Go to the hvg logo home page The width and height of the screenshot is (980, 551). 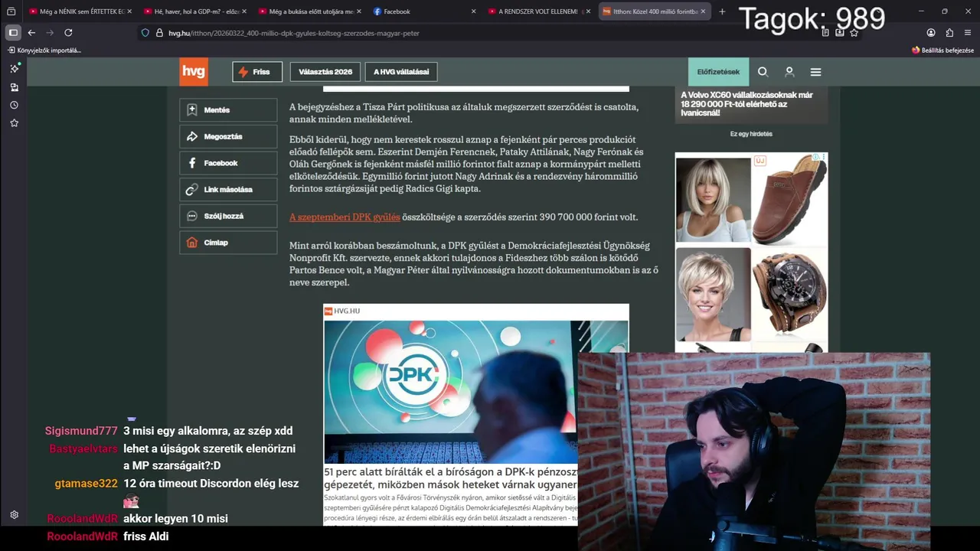(194, 72)
